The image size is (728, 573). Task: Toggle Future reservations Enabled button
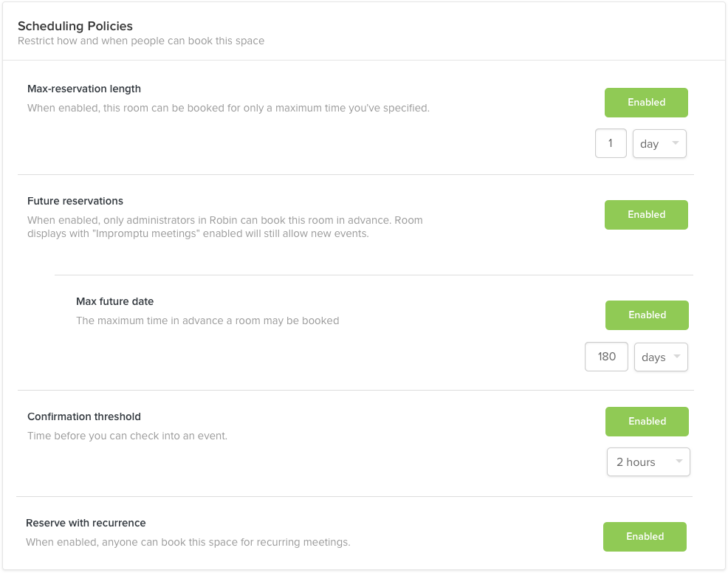click(646, 215)
